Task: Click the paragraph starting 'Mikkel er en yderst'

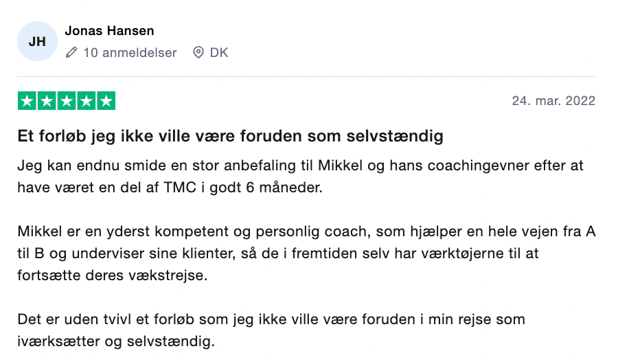Action: pyautogui.click(x=306, y=253)
